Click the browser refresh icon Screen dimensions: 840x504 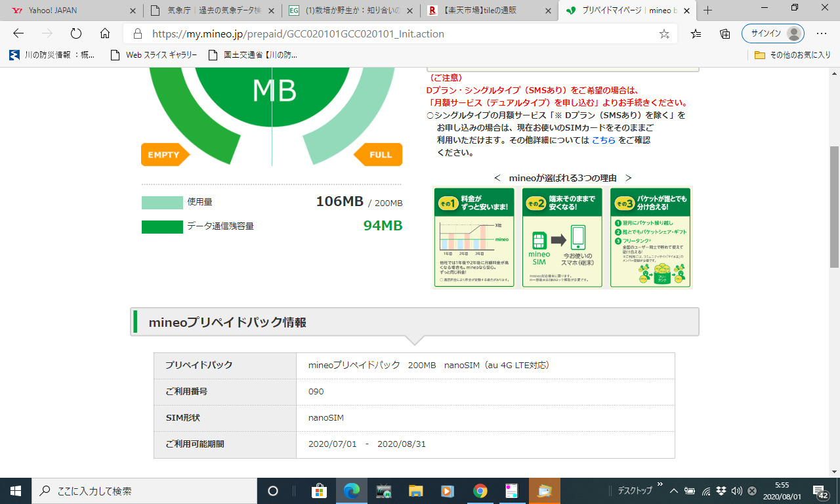point(75,34)
